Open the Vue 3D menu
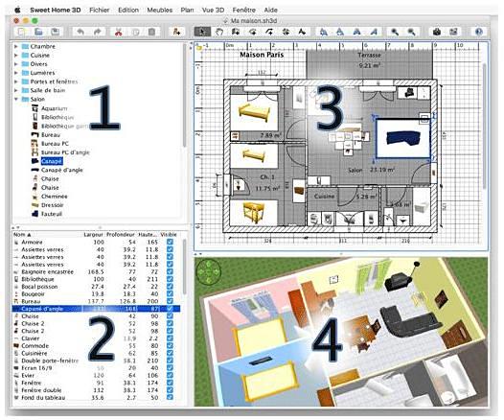The width and height of the screenshot is (504, 420). click(x=213, y=10)
